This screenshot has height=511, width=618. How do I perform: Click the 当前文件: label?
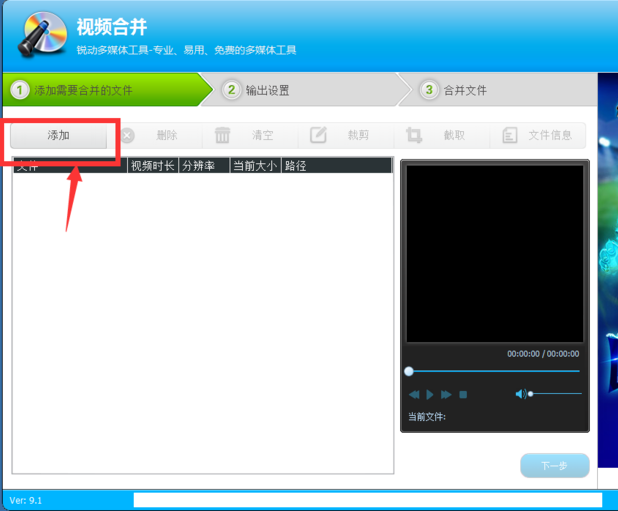pyautogui.click(x=427, y=417)
